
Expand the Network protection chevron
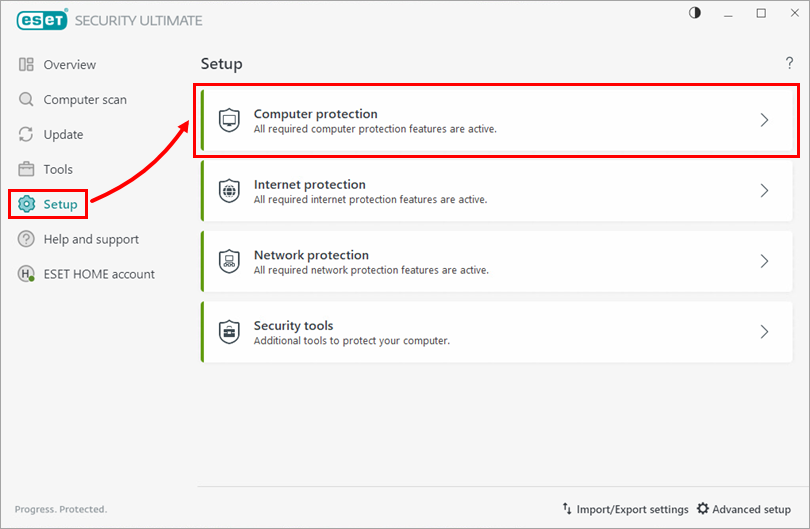pyautogui.click(x=764, y=261)
